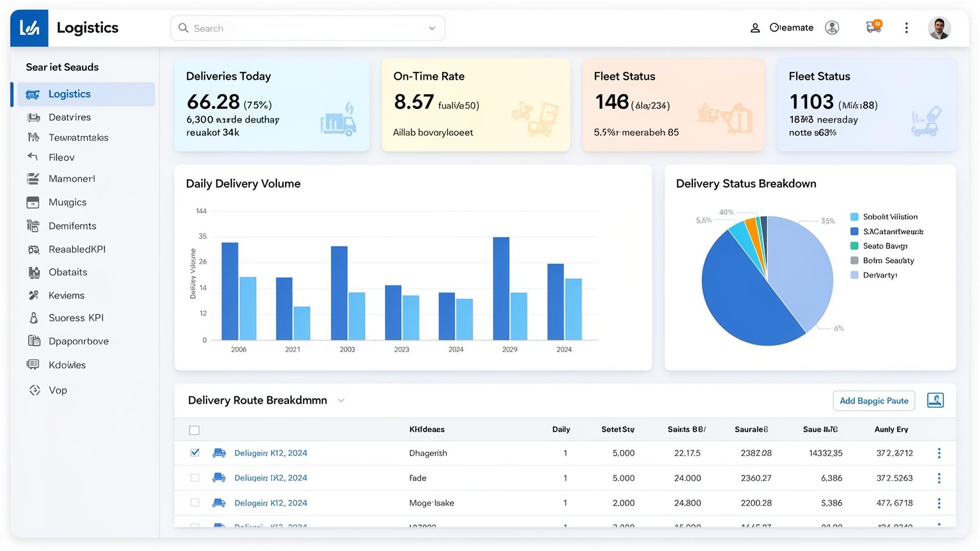Viewport: 980px width, 551px height.
Task: Click the export icon beside Add Bapgic Paute
Action: (935, 400)
